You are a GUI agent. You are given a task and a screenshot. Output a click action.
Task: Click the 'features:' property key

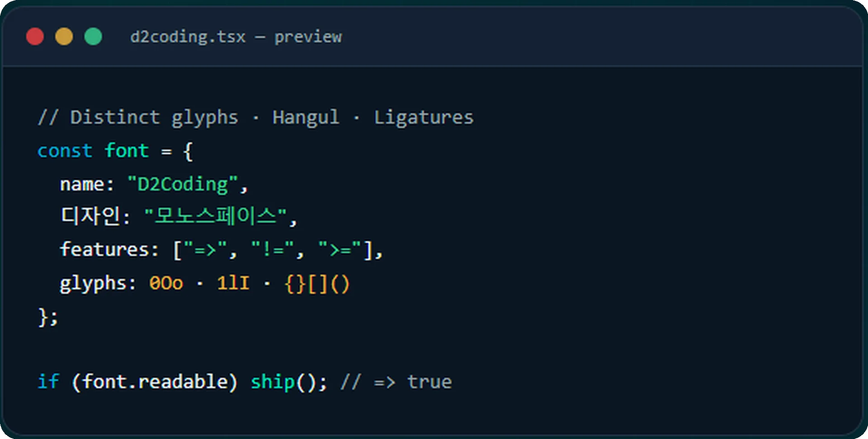tap(109, 249)
